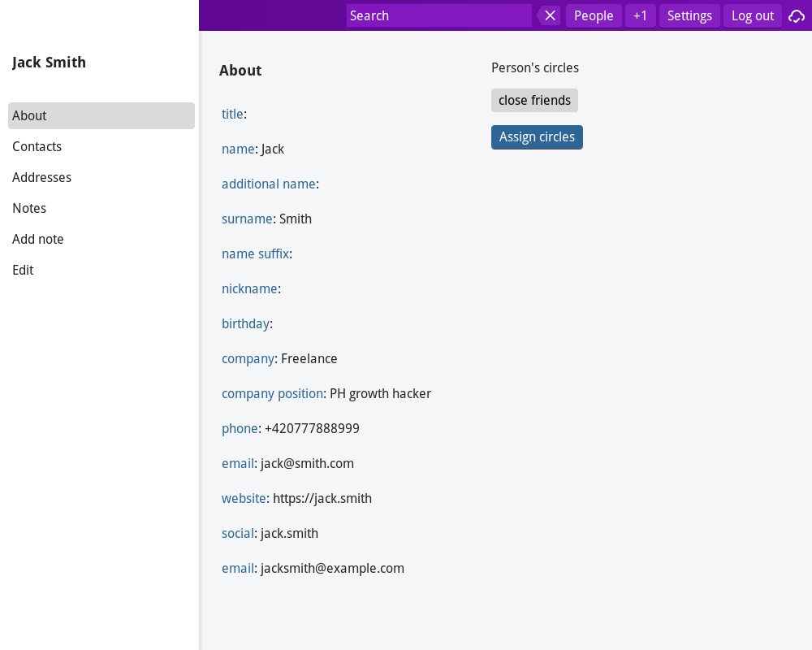Open Edit for Jack Smith
812x650 pixels.
(x=23, y=270)
